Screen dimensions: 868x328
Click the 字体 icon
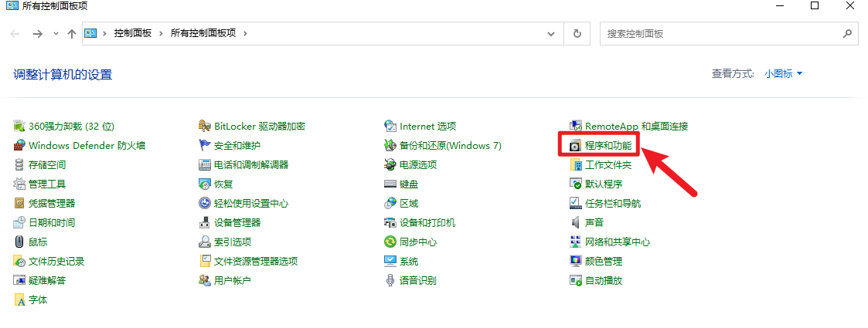[19, 300]
